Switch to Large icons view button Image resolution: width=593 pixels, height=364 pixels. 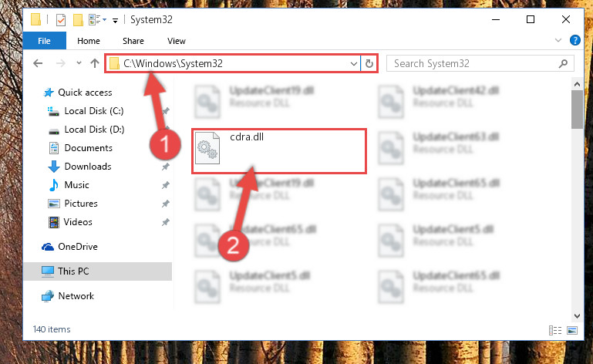click(x=572, y=330)
